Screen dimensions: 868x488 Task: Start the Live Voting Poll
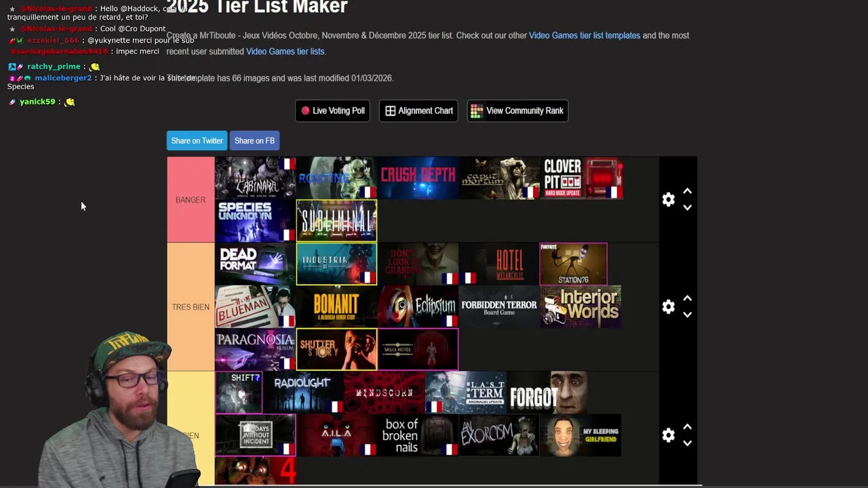pyautogui.click(x=332, y=110)
